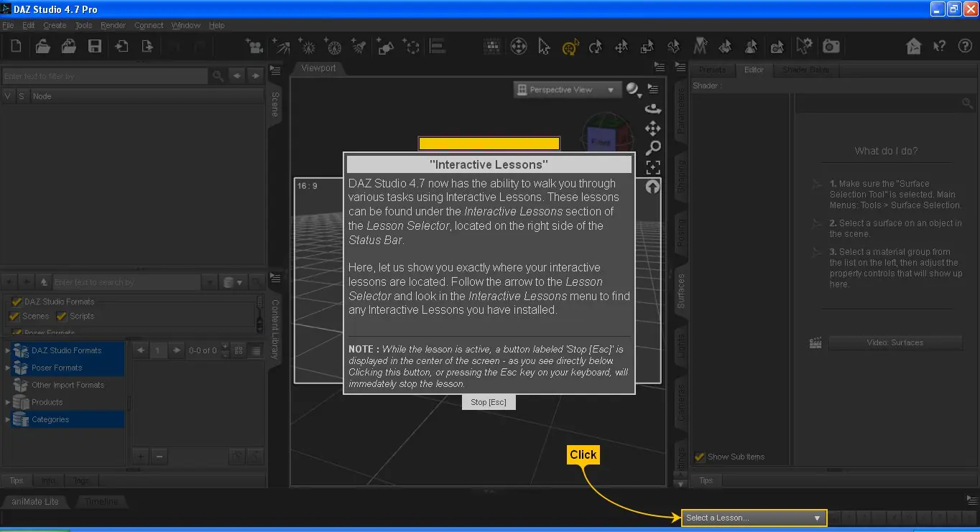Click the question mark Help icon
980x532 pixels.
click(965, 47)
